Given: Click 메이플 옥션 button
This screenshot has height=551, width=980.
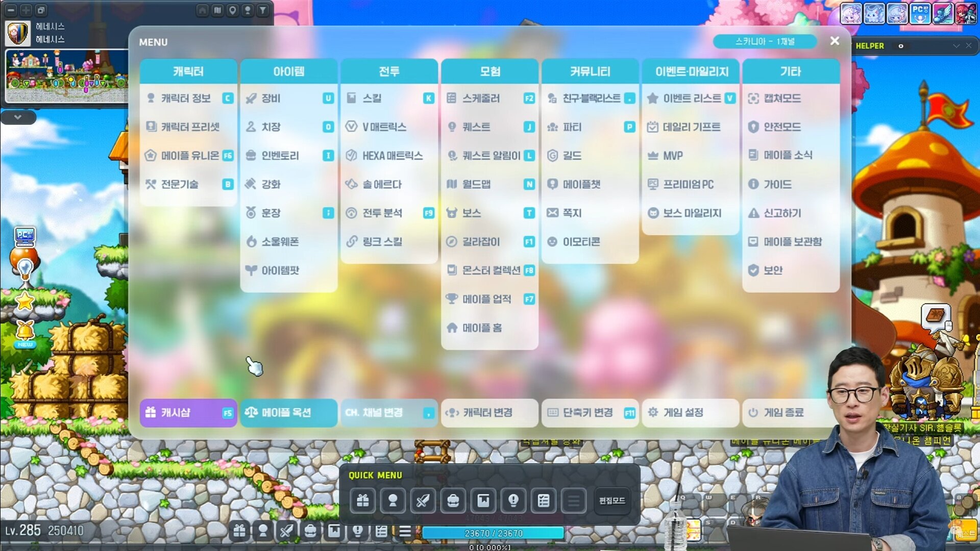Looking at the screenshot, I should coord(289,412).
